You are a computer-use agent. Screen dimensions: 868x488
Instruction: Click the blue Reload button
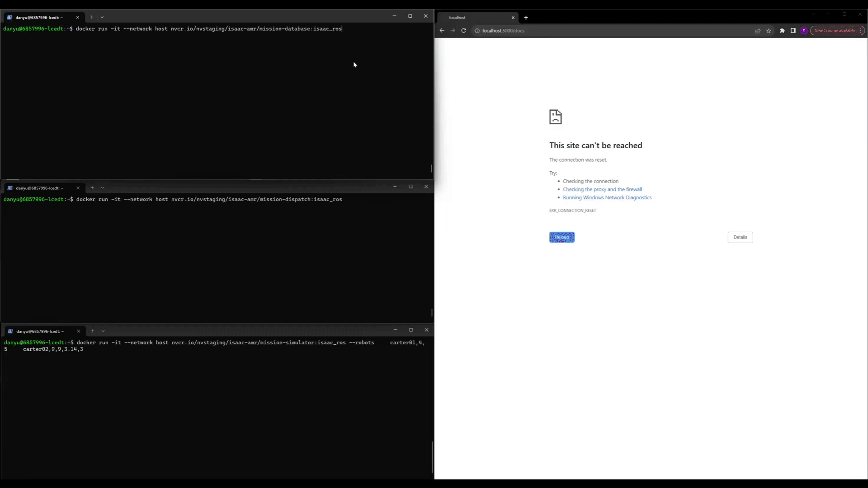click(x=561, y=237)
